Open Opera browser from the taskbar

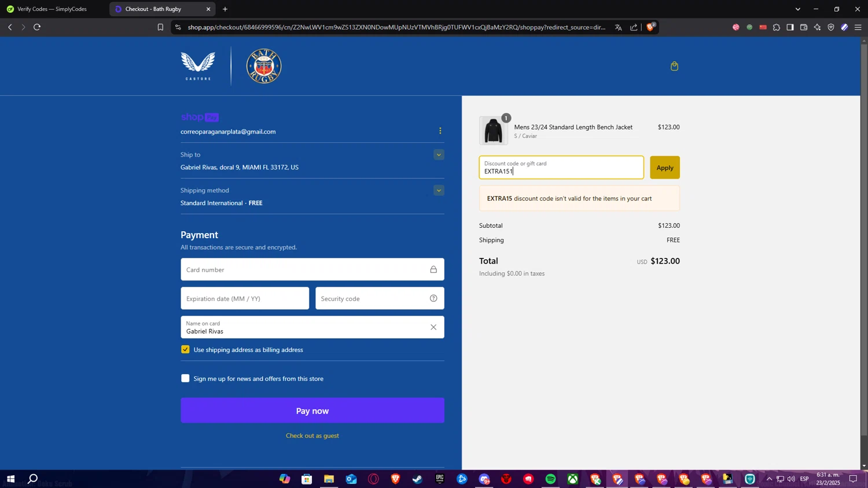tap(373, 479)
